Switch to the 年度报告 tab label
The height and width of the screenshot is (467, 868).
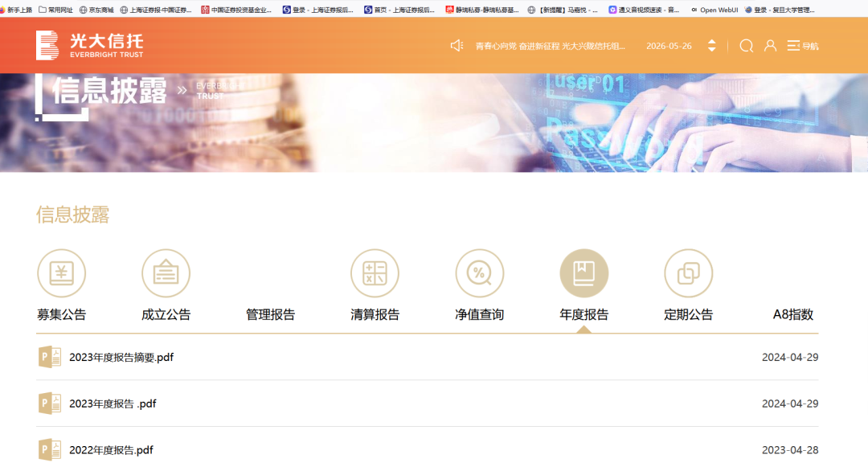tap(584, 315)
